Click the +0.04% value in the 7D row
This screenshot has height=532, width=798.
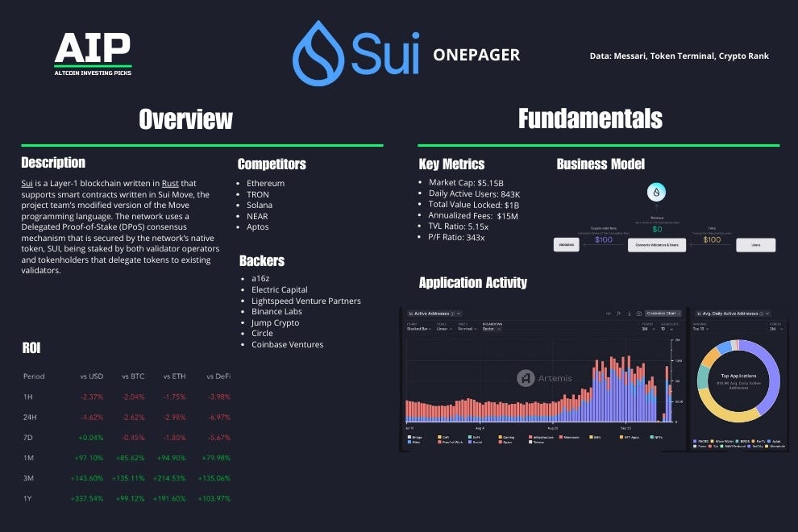click(x=90, y=438)
